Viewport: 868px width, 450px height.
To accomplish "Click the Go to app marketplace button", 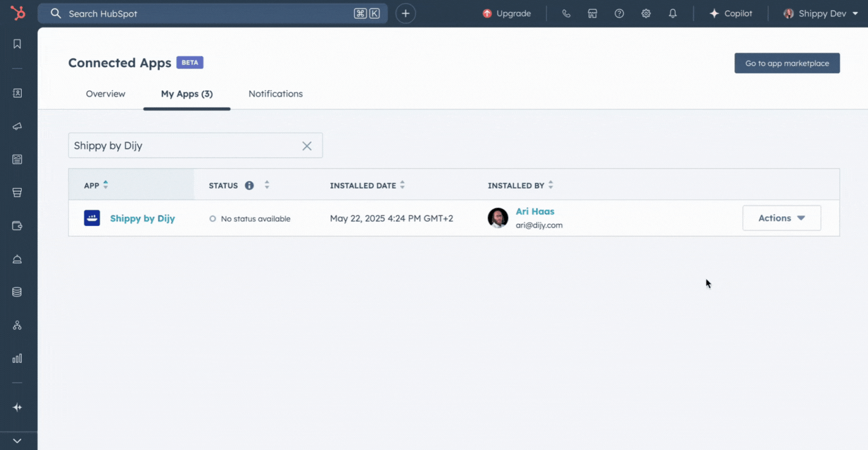I will [787, 63].
